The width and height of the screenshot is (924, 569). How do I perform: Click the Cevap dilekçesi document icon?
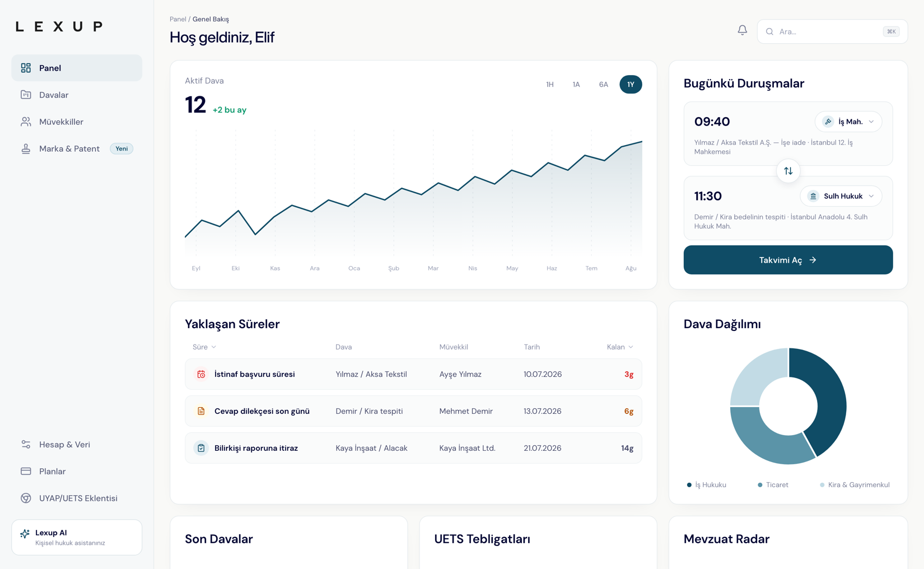coord(201,411)
